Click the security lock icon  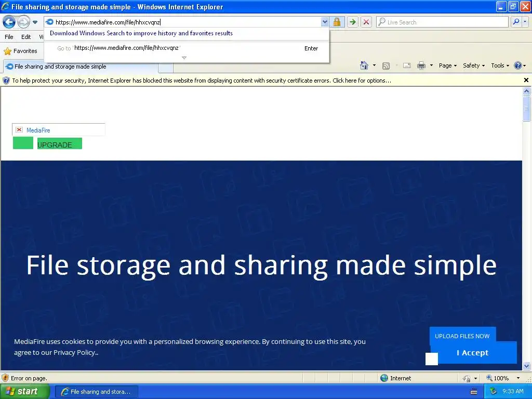tap(337, 22)
